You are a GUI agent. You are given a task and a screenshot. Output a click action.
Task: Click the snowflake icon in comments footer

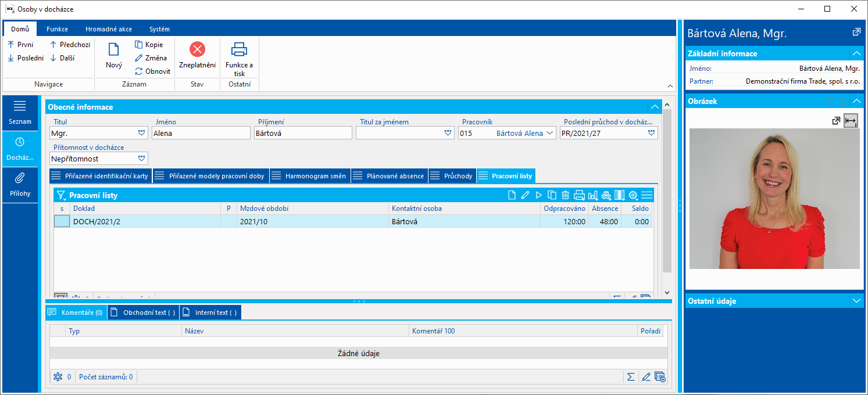(58, 377)
